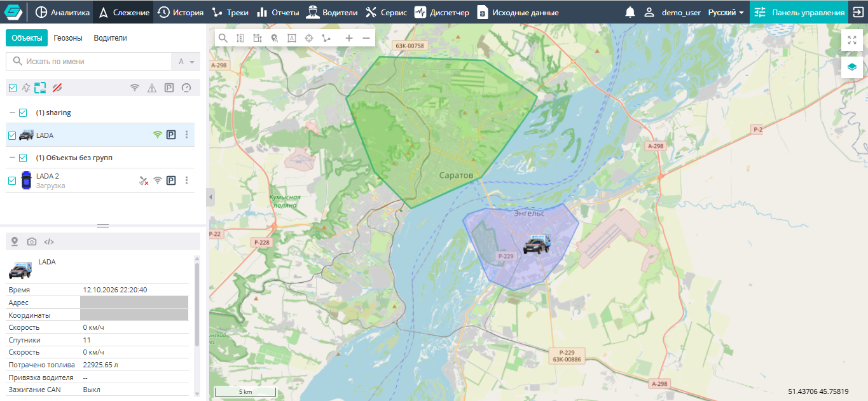Click LADA 2 satellite lost icon
868x401 pixels.
click(x=144, y=181)
